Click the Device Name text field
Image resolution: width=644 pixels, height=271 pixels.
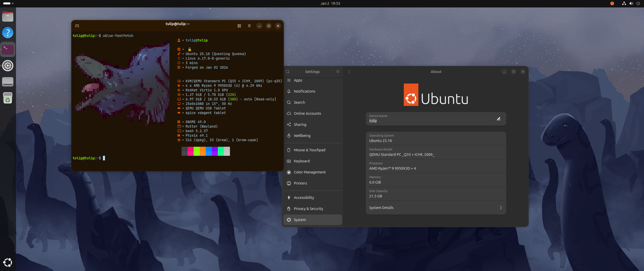coord(425,120)
